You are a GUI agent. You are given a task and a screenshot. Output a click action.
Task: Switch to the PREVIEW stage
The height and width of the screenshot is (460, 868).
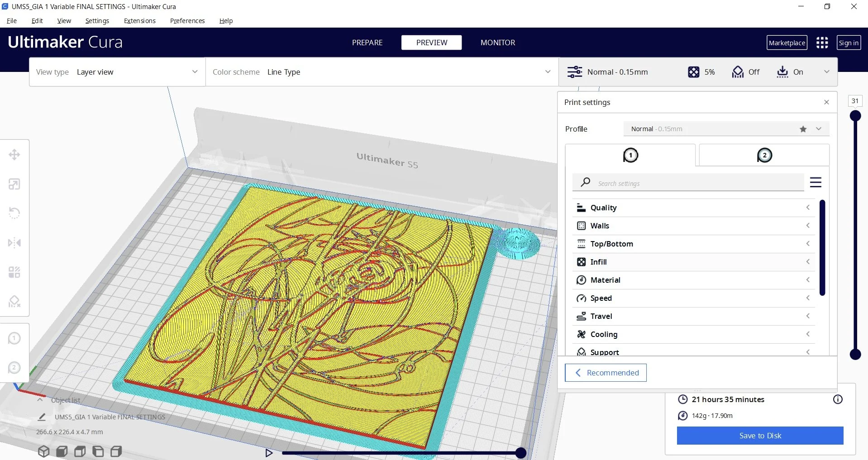click(x=431, y=43)
